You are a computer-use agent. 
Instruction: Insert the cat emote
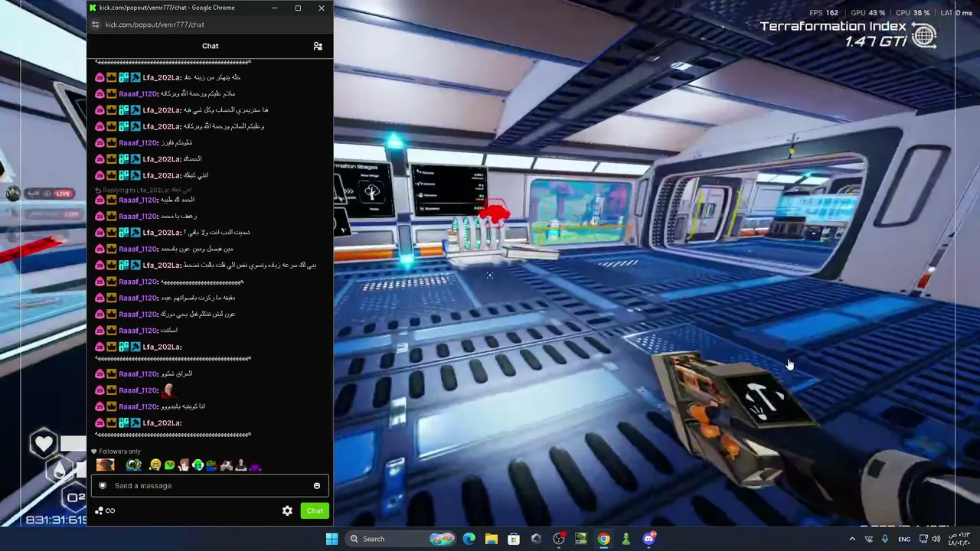click(226, 465)
